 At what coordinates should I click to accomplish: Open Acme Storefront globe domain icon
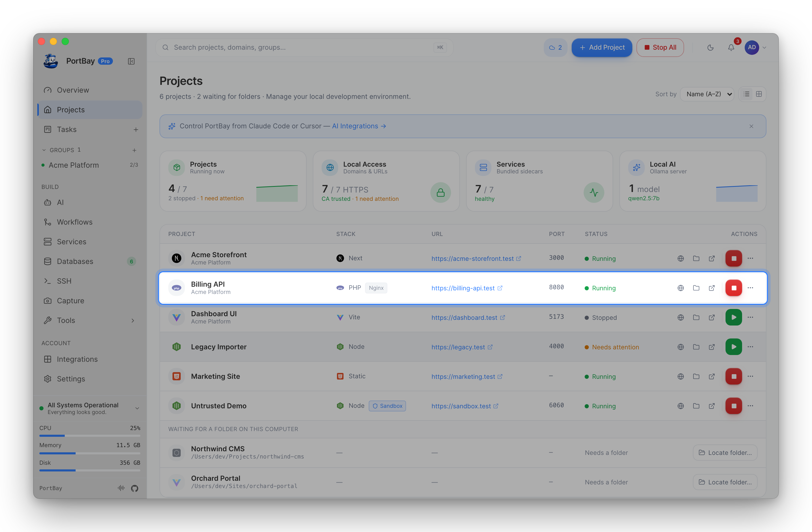tap(681, 258)
